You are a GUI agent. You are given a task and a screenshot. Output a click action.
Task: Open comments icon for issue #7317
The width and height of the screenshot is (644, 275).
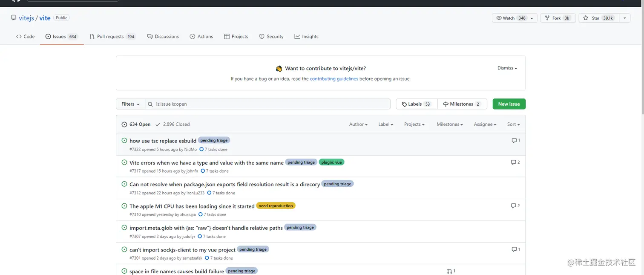pos(515,162)
